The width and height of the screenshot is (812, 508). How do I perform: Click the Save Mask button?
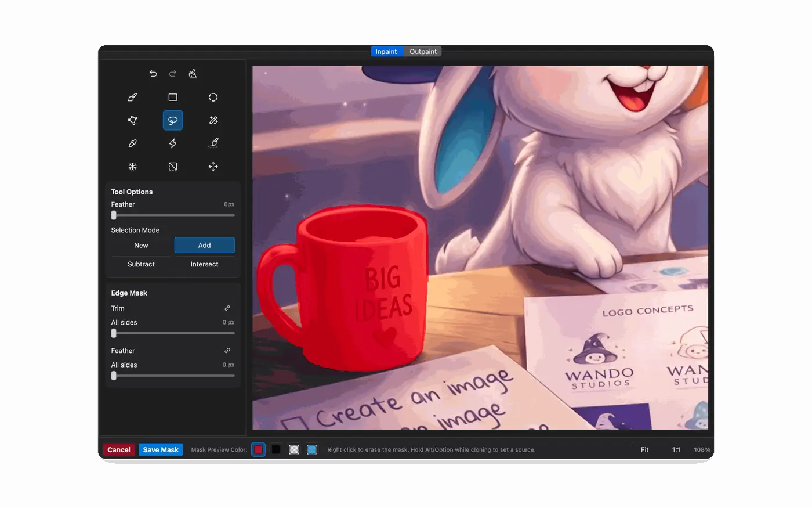161,450
